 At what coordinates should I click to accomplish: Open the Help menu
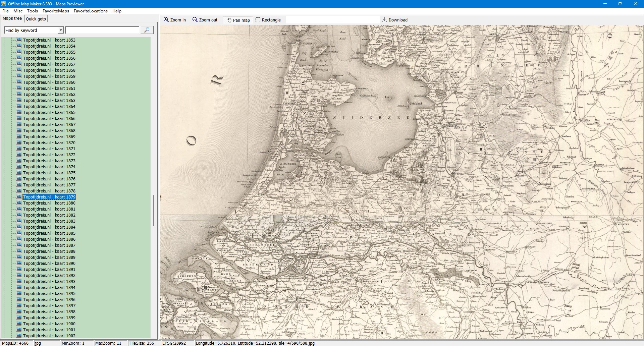117,11
